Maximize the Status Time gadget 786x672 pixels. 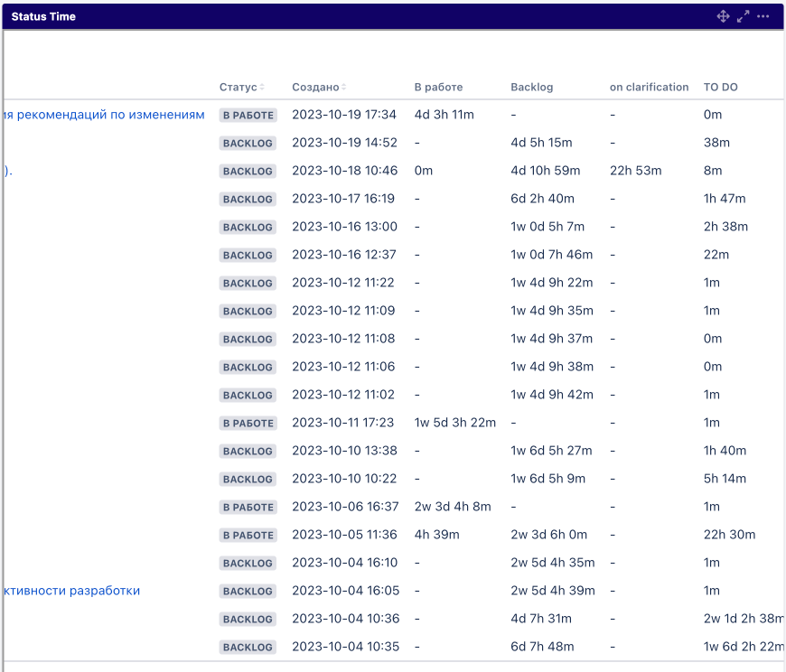click(x=744, y=16)
